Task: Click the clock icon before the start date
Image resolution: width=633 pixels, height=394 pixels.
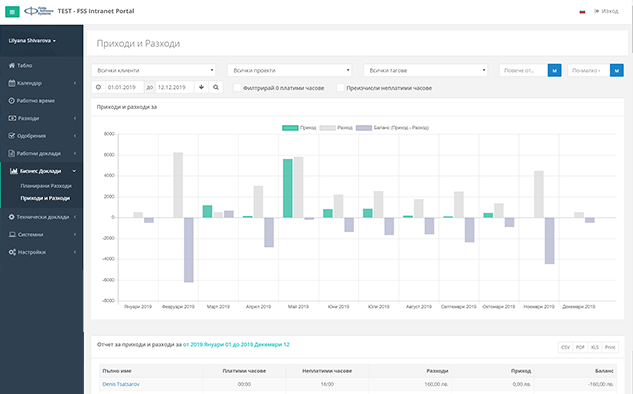Action: tap(99, 87)
